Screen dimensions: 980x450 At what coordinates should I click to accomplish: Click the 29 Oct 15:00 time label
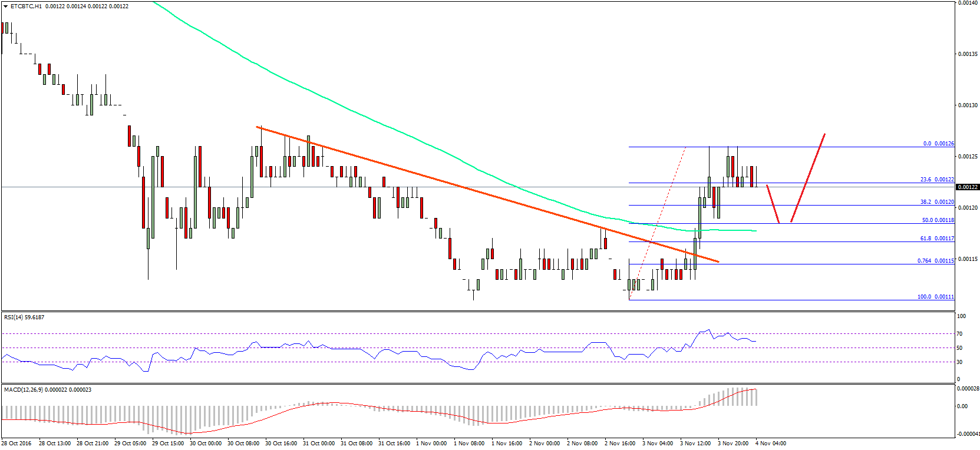(168, 443)
